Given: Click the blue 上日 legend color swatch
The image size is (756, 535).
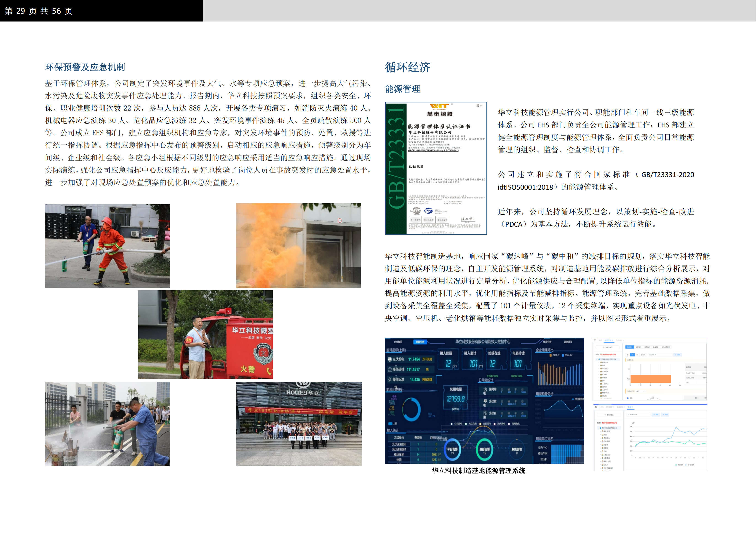Looking at the screenshot, I should (x=390, y=424).
